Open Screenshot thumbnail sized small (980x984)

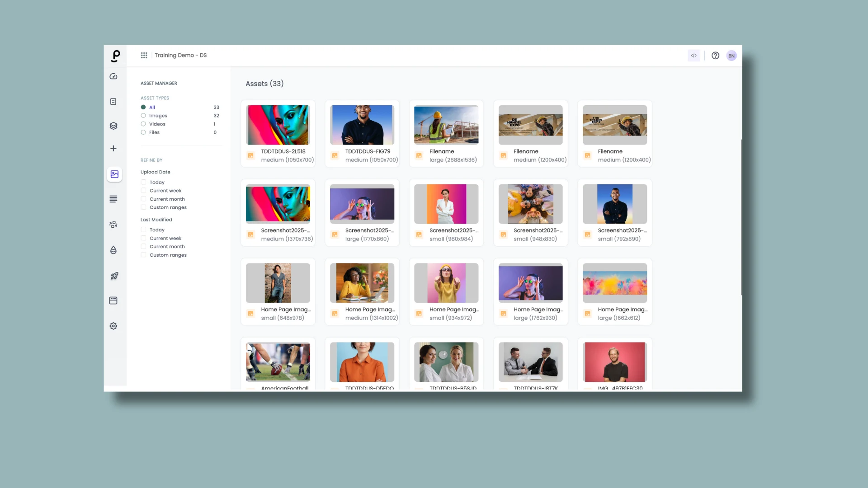pos(446,204)
